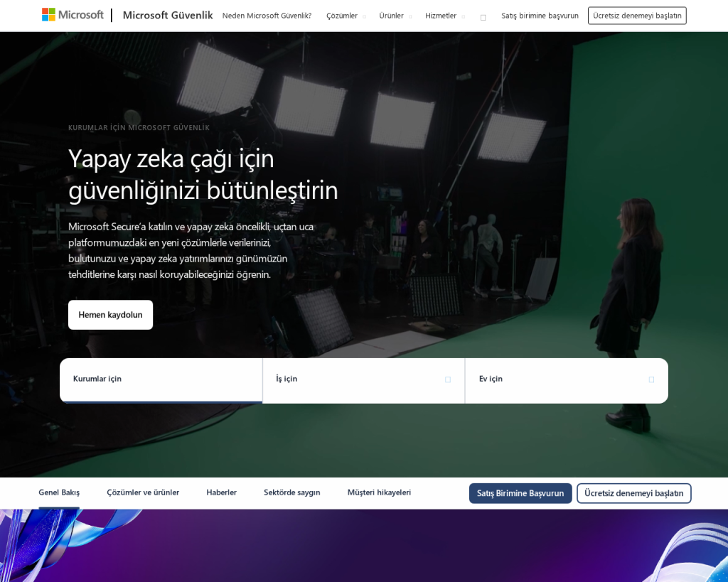Click KURUMLAR İÇİN MICROSOFT GÜVENLİK label
Image resolution: width=728 pixels, height=582 pixels.
click(139, 128)
